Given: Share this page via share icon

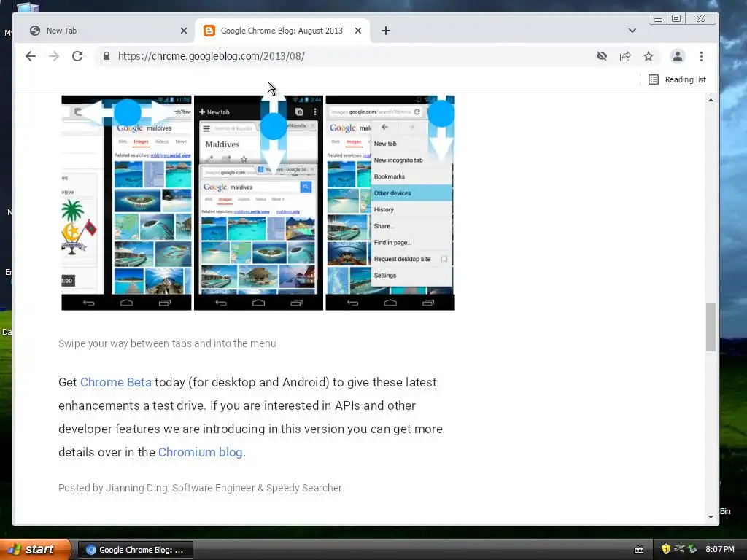Looking at the screenshot, I should click(x=625, y=56).
